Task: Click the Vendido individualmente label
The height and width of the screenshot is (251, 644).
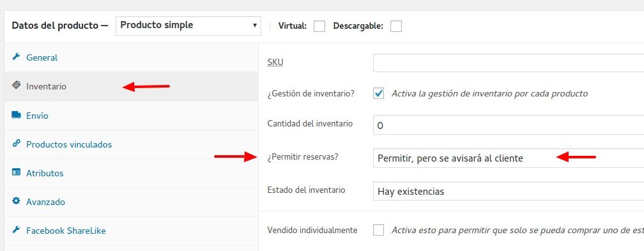Action: 312,230
